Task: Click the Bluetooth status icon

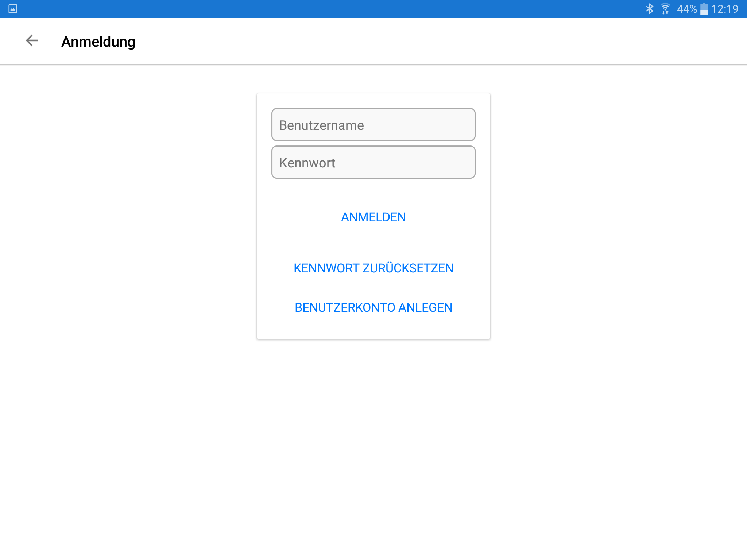Action: click(650, 9)
